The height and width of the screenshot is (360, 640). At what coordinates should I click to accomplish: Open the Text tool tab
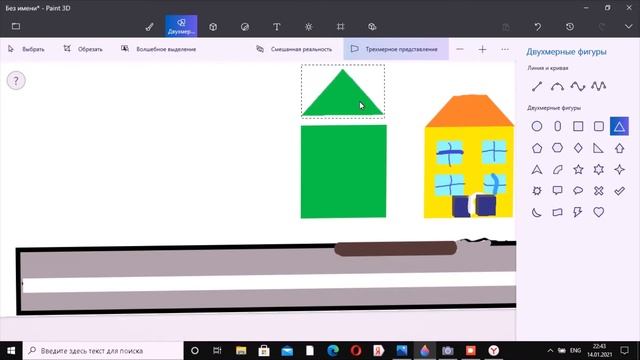click(277, 27)
